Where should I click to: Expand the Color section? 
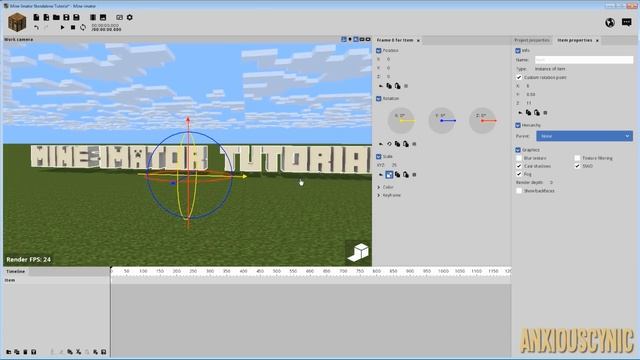tap(378, 187)
